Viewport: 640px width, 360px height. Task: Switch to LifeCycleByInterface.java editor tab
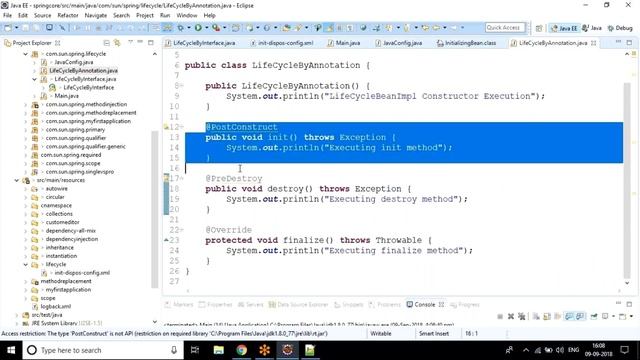tap(200, 43)
